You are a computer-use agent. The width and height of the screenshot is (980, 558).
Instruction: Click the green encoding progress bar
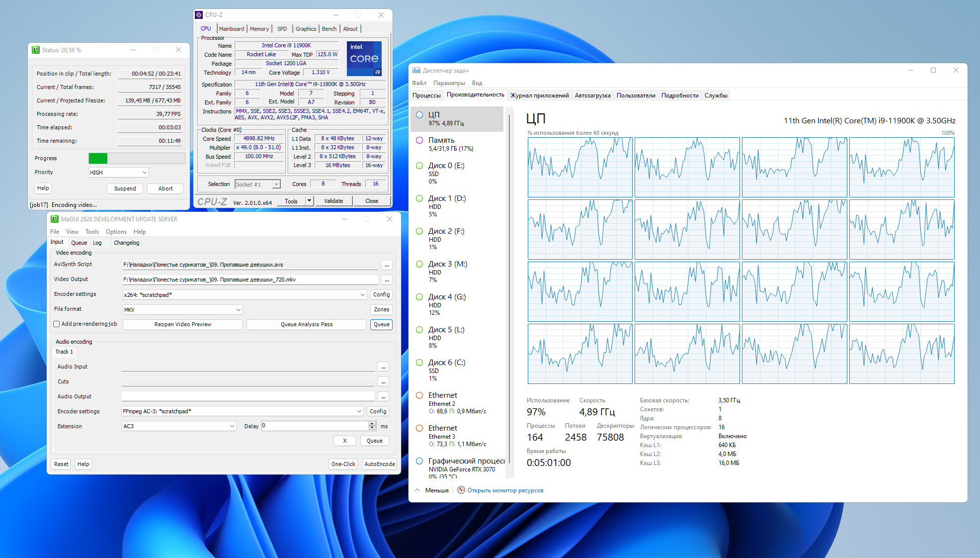(98, 158)
